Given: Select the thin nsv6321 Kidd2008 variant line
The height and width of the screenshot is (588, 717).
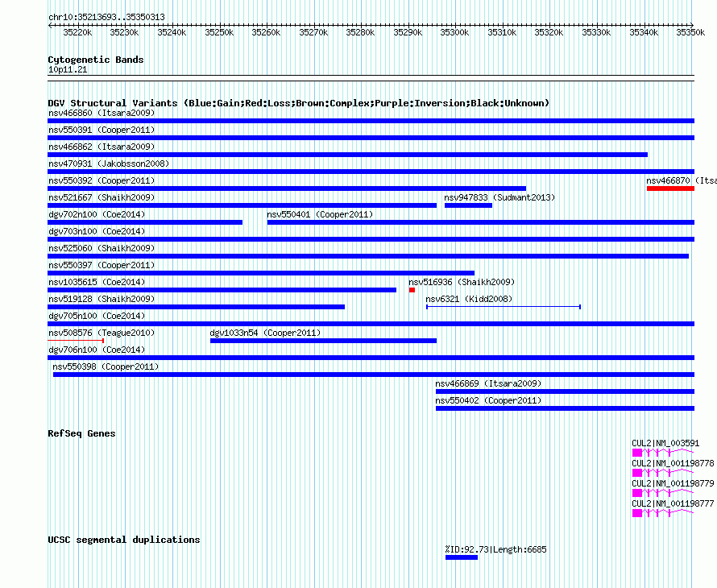Looking at the screenshot, I should click(x=504, y=307).
